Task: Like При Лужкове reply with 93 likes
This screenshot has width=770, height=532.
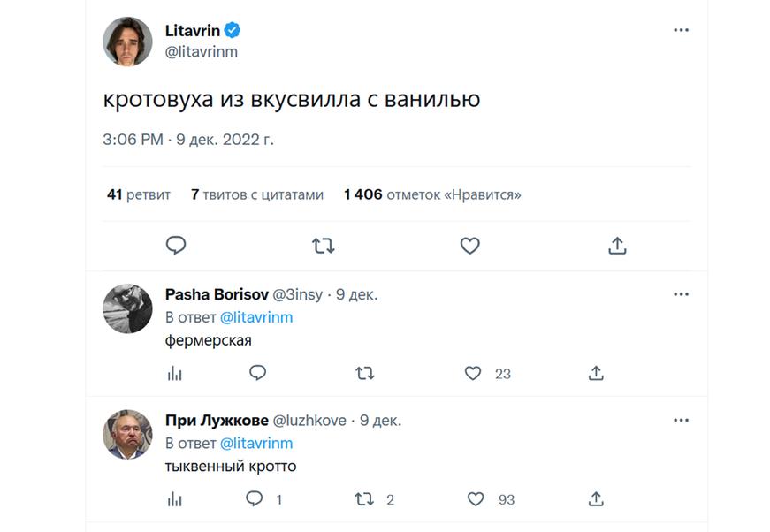Action: coord(476,499)
